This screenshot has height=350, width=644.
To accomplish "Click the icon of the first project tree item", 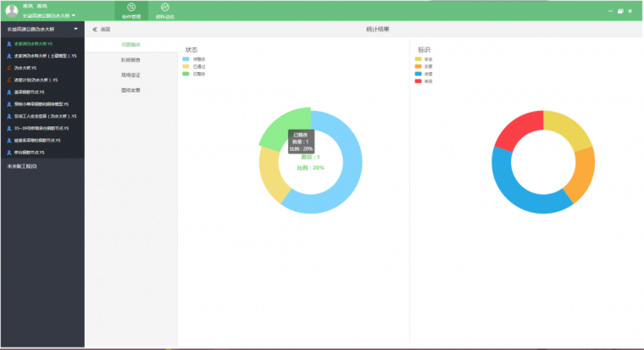I will 8,43.
